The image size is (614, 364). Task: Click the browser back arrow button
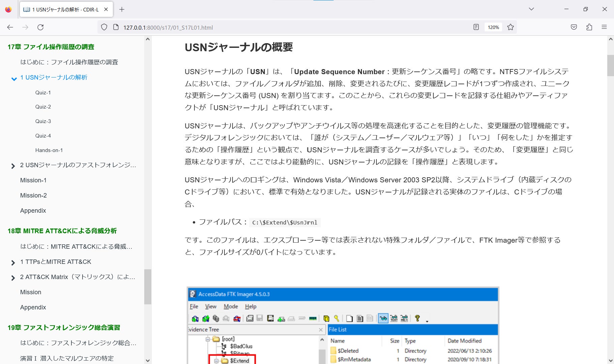pyautogui.click(x=10, y=27)
